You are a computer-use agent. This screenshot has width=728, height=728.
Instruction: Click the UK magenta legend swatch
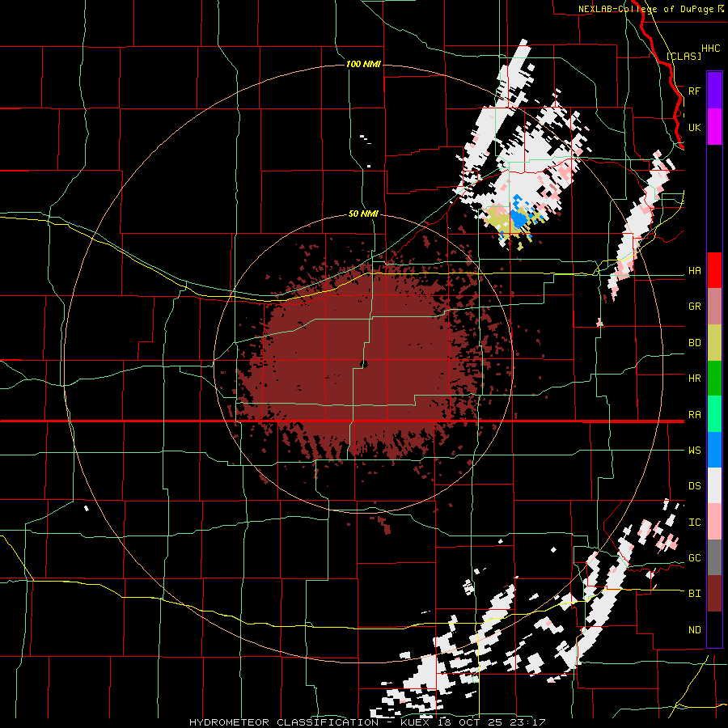point(714,127)
